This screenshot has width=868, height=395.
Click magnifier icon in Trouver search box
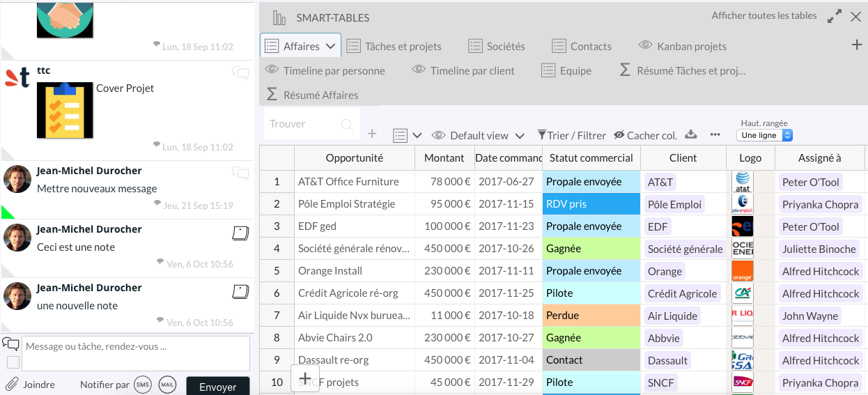(x=347, y=124)
